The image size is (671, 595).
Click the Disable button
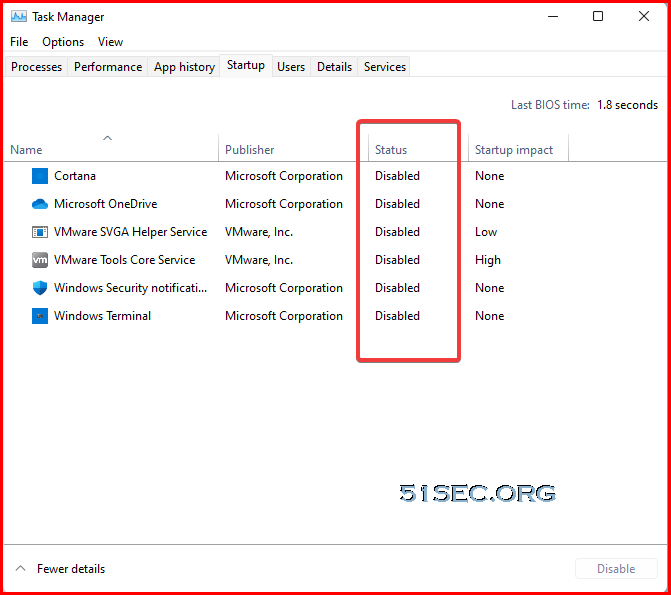pos(616,568)
